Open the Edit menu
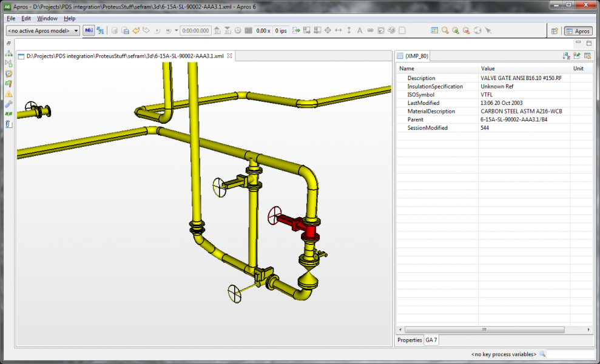 [26, 18]
